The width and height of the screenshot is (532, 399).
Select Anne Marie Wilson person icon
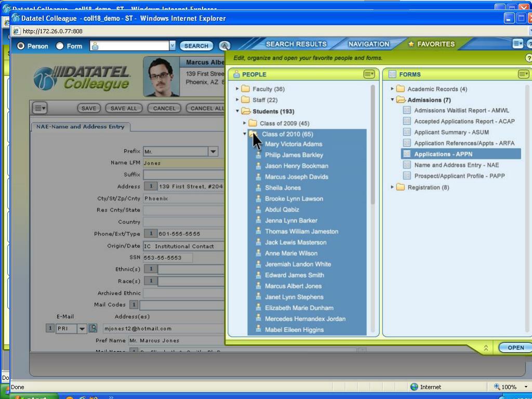(258, 253)
